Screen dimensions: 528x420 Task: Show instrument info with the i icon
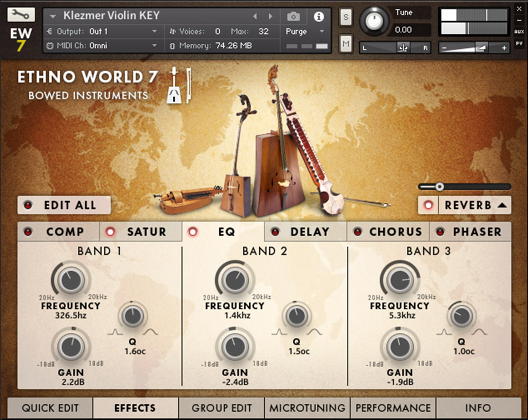coord(319,17)
